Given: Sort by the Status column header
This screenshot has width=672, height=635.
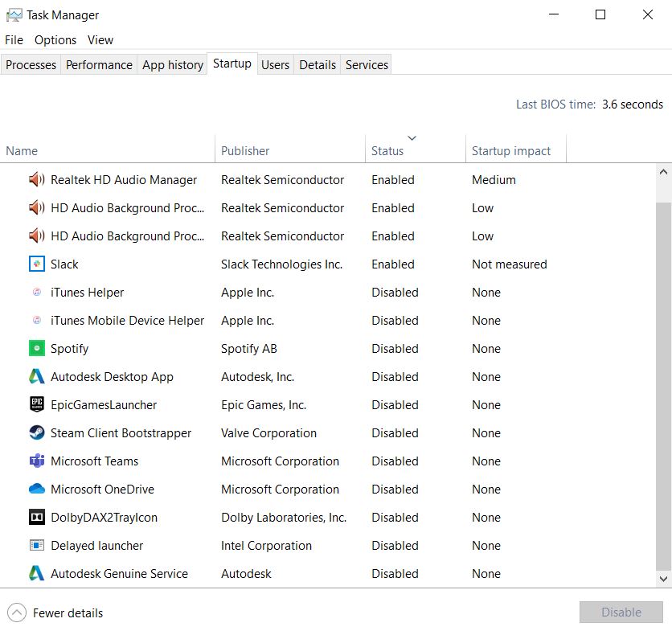Looking at the screenshot, I should [416, 150].
